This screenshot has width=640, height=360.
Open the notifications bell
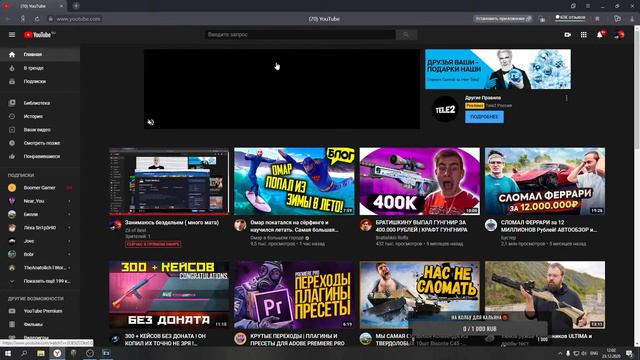coord(600,35)
